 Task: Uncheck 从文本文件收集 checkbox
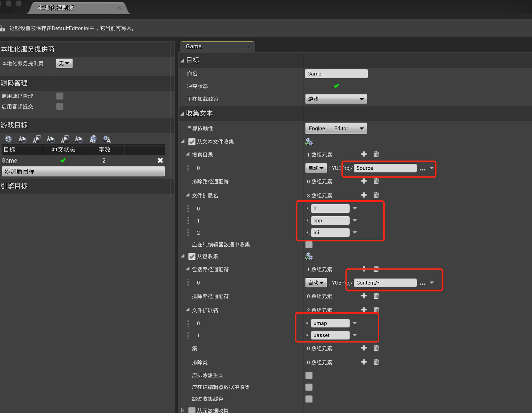[x=192, y=142]
